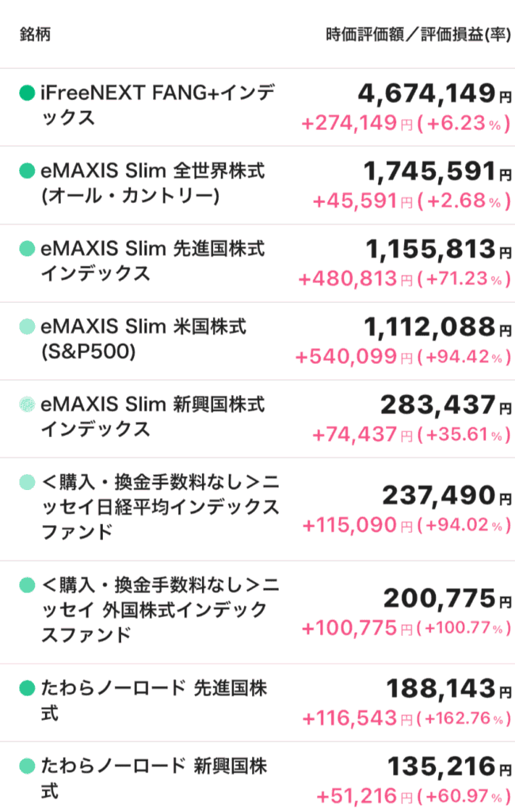Click the dot icon beside ニッセイ日経平均インデックス
This screenshot has height=812, width=515.
pyautogui.click(x=27, y=482)
